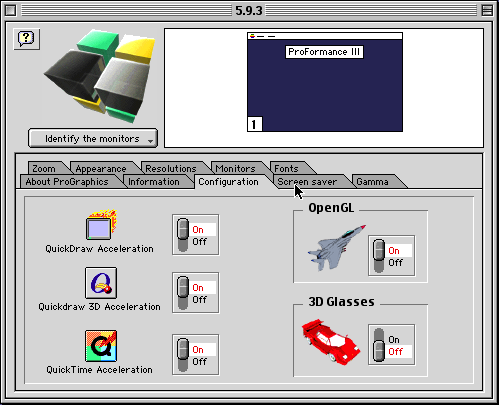Viewport: 499px width, 405px height.
Task: Click the Quickdraw 3D Acceleration icon
Action: [101, 283]
